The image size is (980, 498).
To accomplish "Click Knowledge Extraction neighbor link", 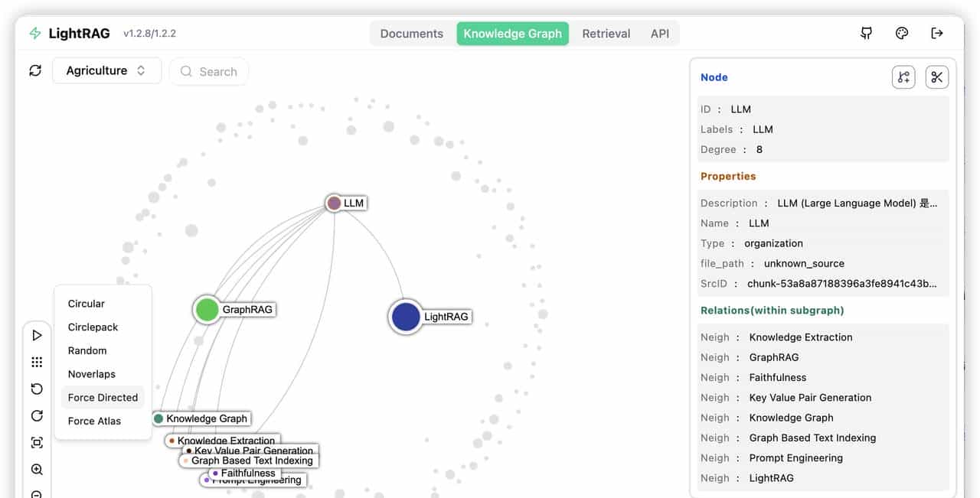I will (800, 337).
